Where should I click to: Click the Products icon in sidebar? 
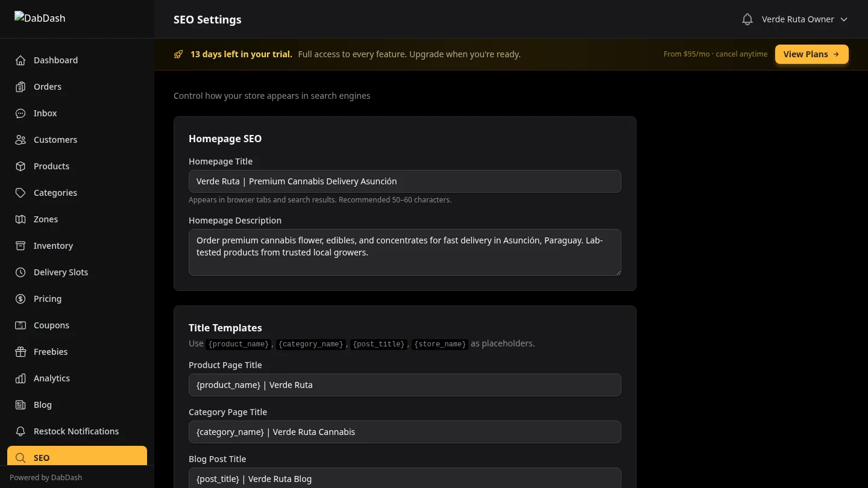20,166
